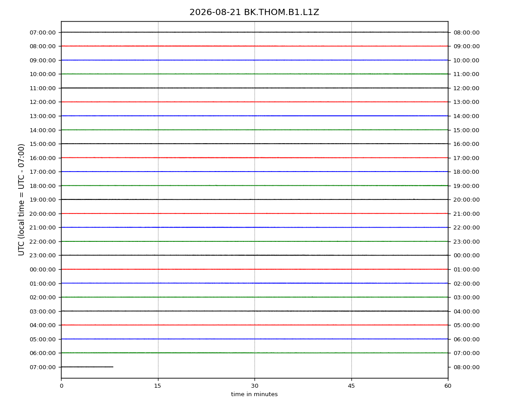Click the left 23:00:00 hour label
This screenshot has width=509, height=420.
click(42, 256)
